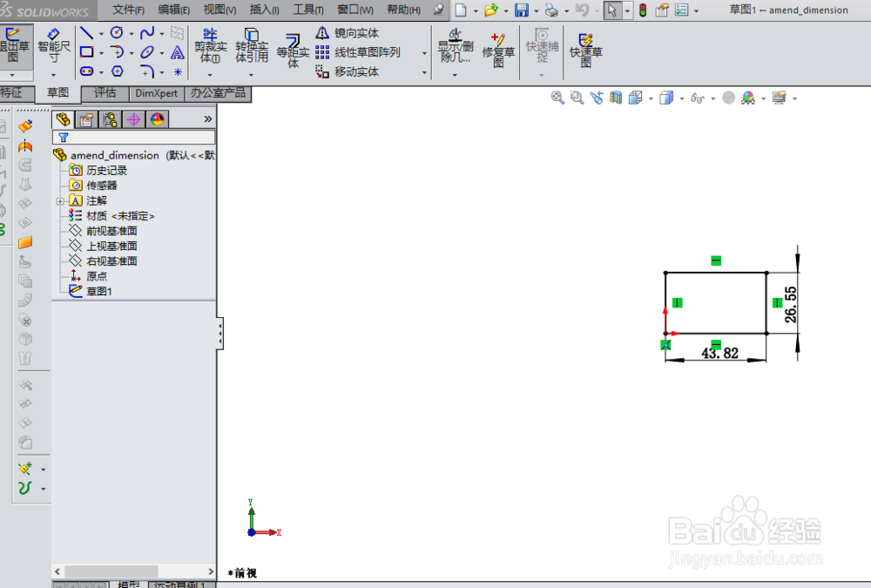871x588 pixels.
Task: Select the Ellipse sketch tool
Action: [146, 52]
